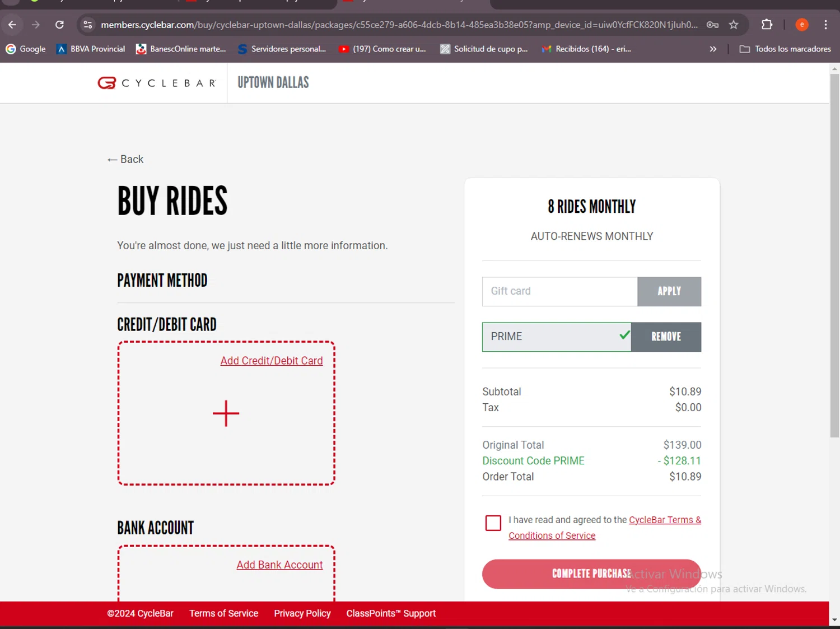
Task: Remove the PRIME discount code
Action: (666, 337)
